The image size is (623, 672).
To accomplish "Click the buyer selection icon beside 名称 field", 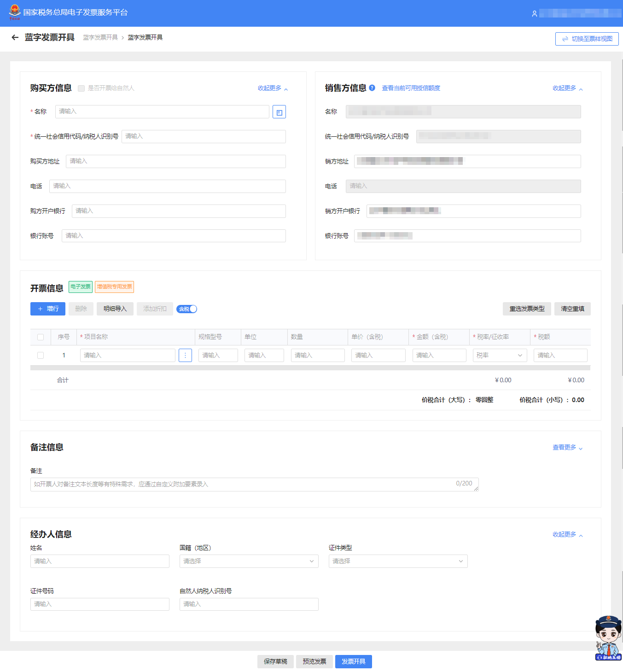I will click(x=279, y=111).
